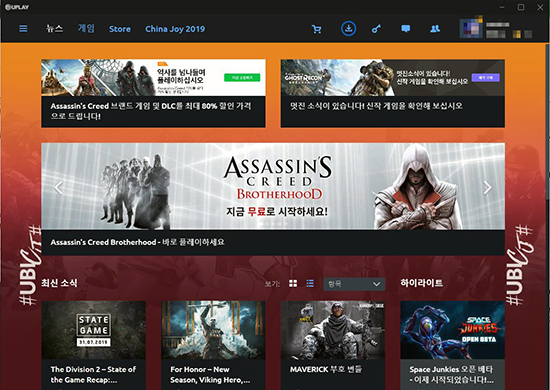Viewport: 550px width, 390px height.
Task: Select the 뉴스 tab
Action: point(55,29)
